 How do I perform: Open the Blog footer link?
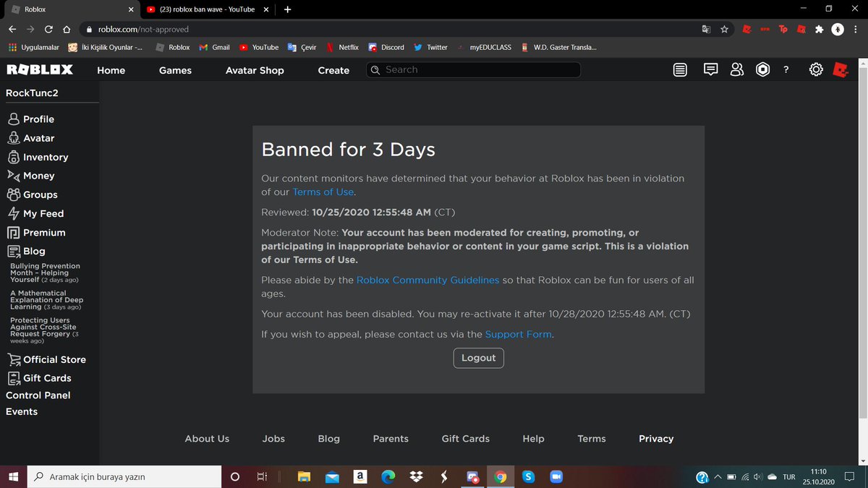tap(328, 439)
